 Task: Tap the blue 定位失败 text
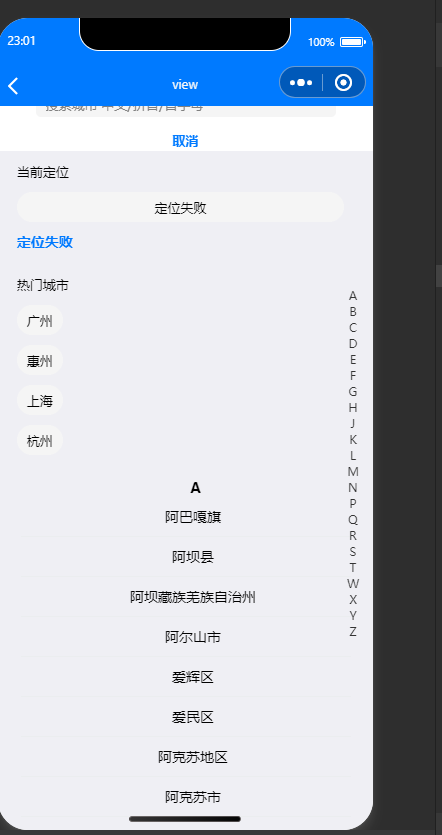tap(45, 242)
